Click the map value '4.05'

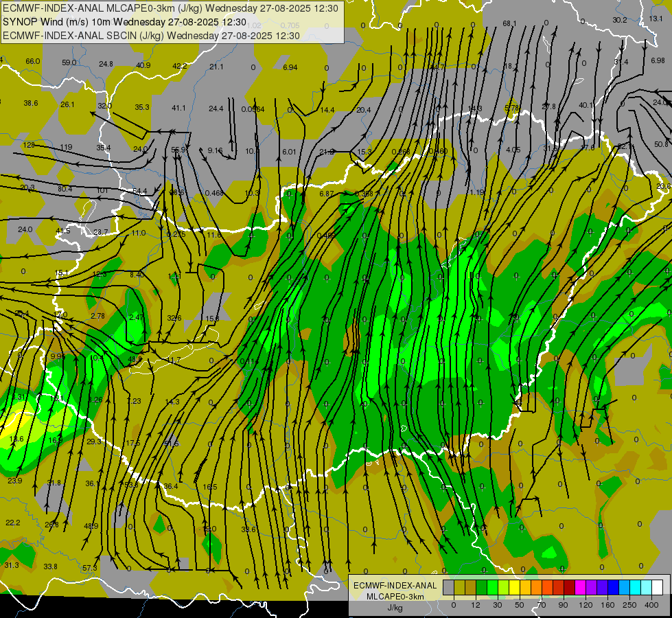[x=513, y=150]
